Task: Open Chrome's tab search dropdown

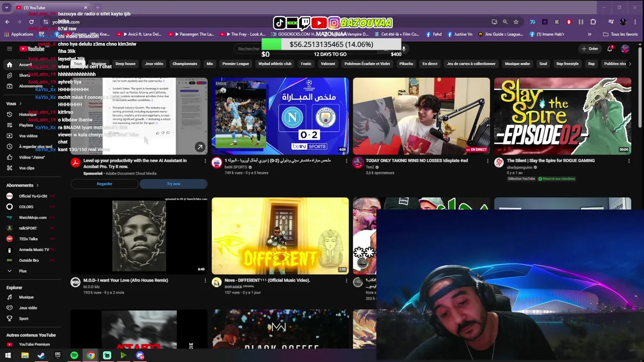Action: pos(7,8)
